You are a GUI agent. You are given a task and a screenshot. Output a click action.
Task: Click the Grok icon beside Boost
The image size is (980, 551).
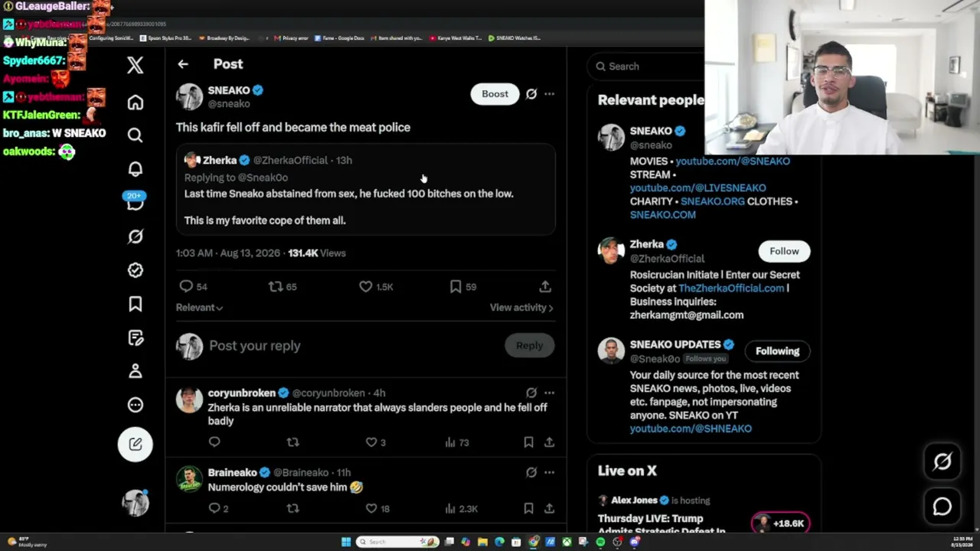point(531,94)
